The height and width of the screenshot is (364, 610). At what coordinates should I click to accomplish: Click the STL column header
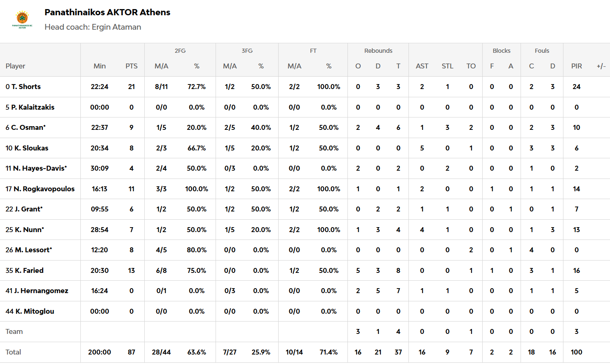point(447,66)
